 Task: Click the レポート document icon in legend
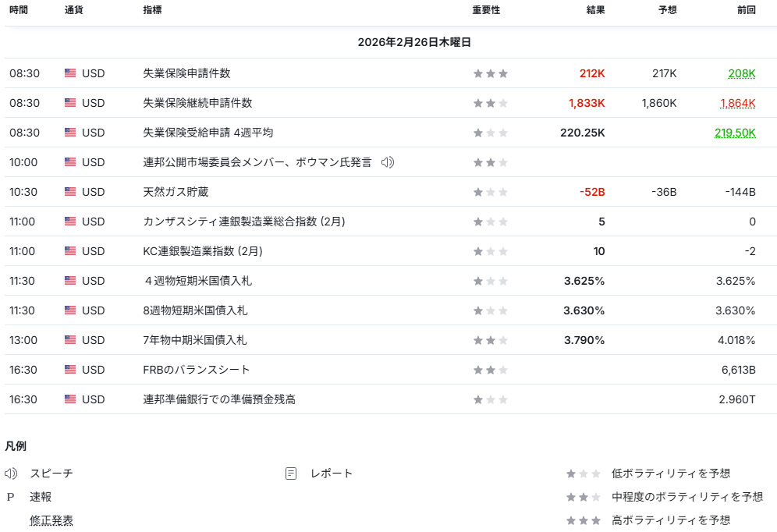pos(291,473)
